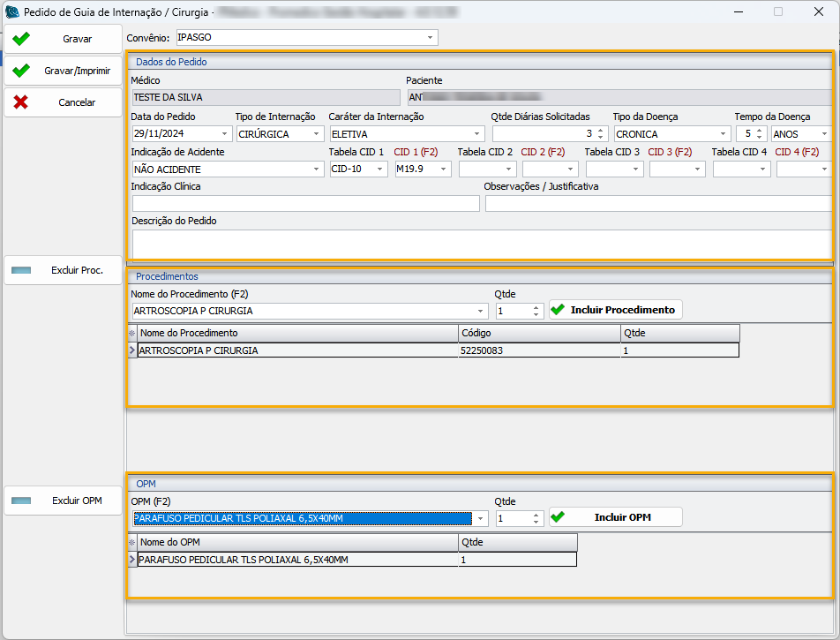Expand the Tipo da Doença dropdown
The height and width of the screenshot is (640, 840).
point(723,134)
